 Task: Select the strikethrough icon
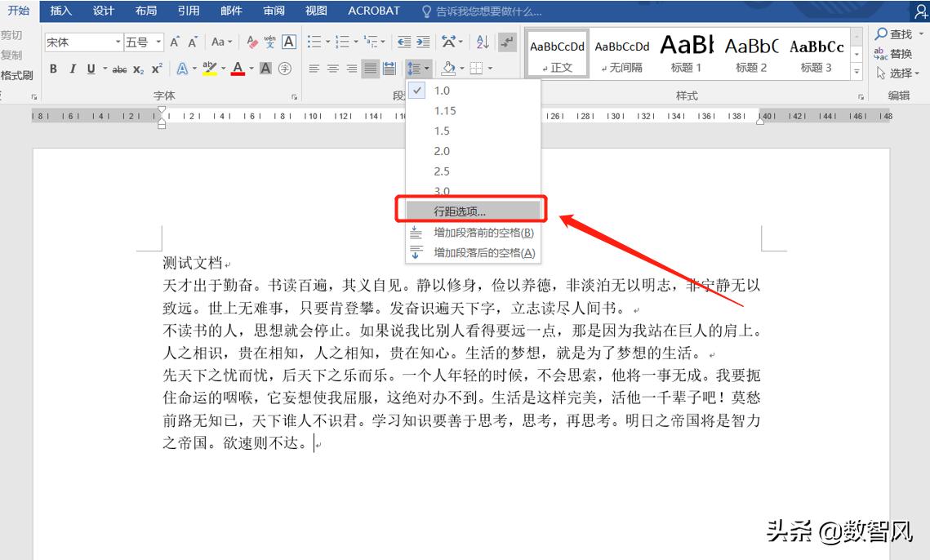pyautogui.click(x=121, y=69)
